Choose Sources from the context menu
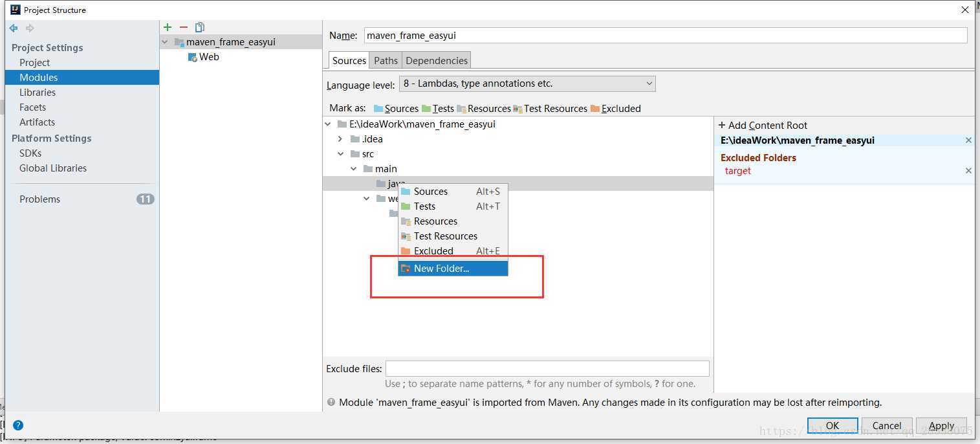 pos(453,192)
